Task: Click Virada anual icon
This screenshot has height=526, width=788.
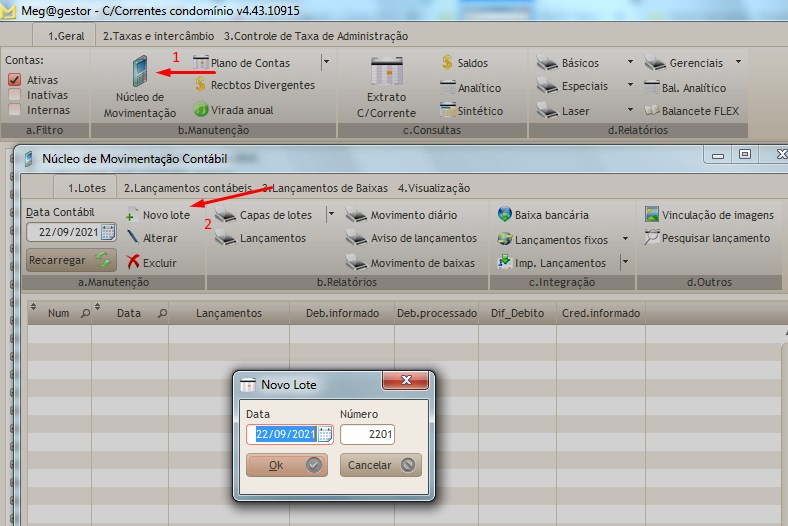Action: tap(200, 110)
